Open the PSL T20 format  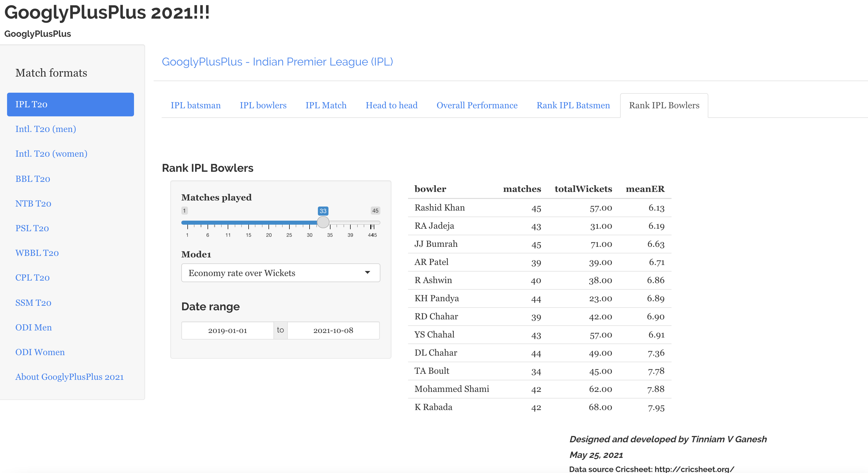point(32,228)
